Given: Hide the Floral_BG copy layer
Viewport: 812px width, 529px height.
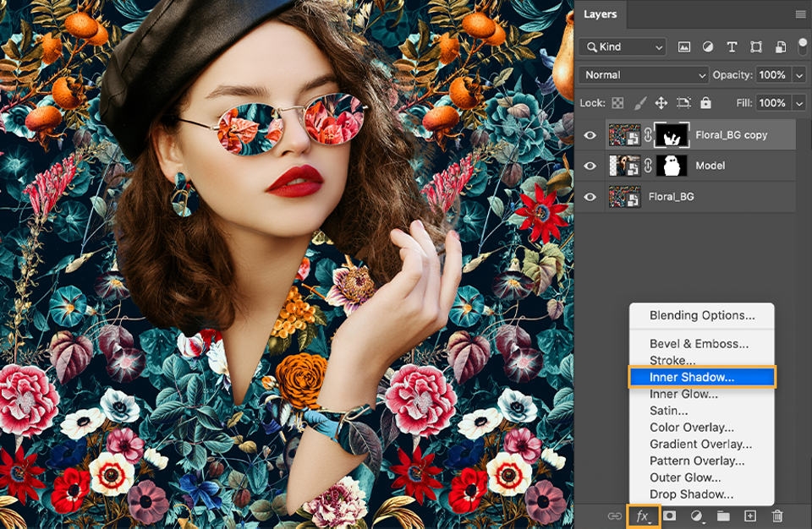Looking at the screenshot, I should click(x=590, y=135).
